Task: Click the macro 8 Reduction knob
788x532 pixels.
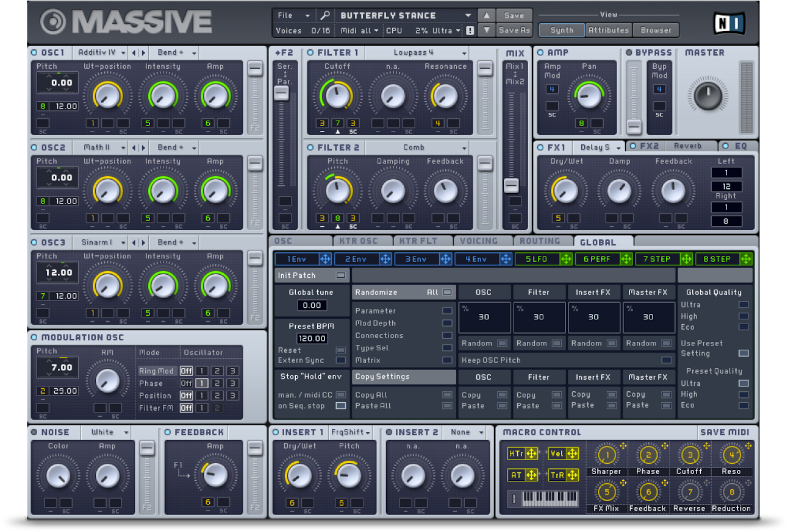Action: tap(731, 492)
